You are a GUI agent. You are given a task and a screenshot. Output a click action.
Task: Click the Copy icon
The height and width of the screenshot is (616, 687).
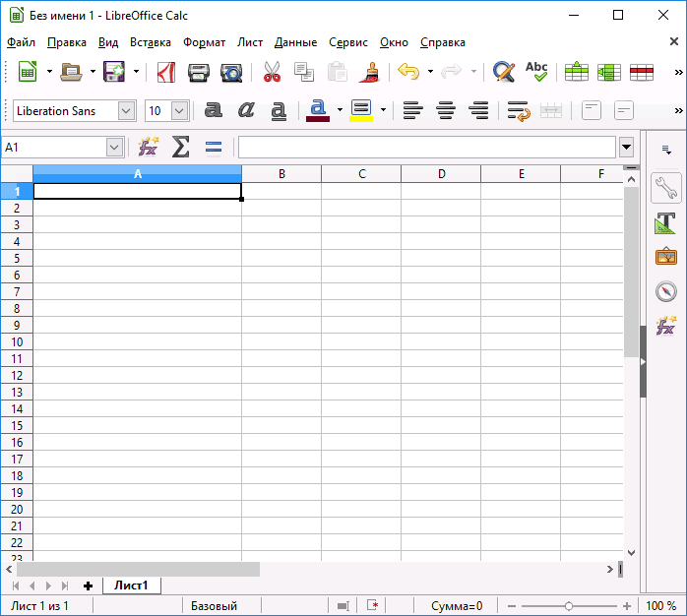point(304,72)
